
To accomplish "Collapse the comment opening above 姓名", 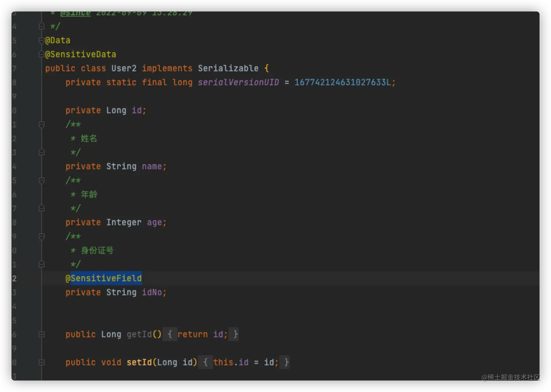I will [42, 125].
